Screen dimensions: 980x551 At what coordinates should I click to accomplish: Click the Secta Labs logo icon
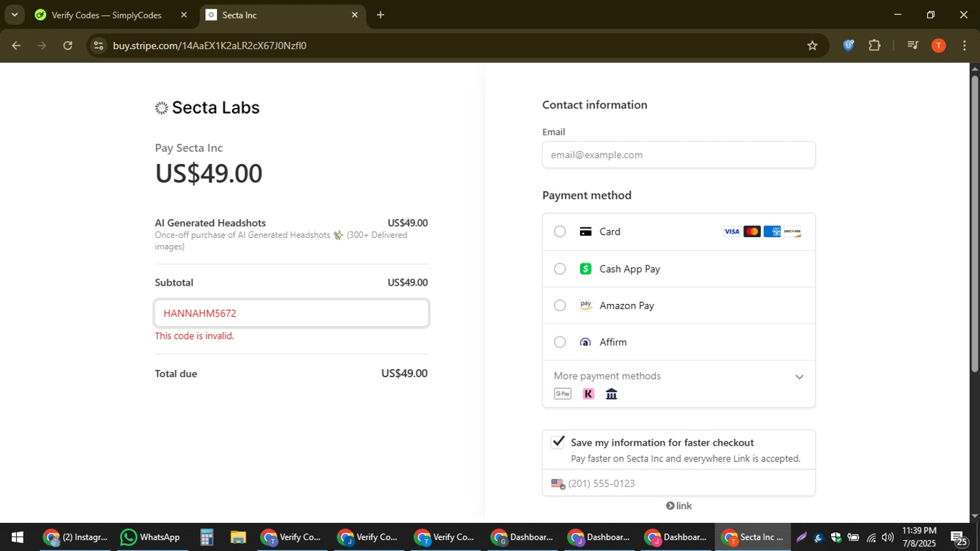161,108
